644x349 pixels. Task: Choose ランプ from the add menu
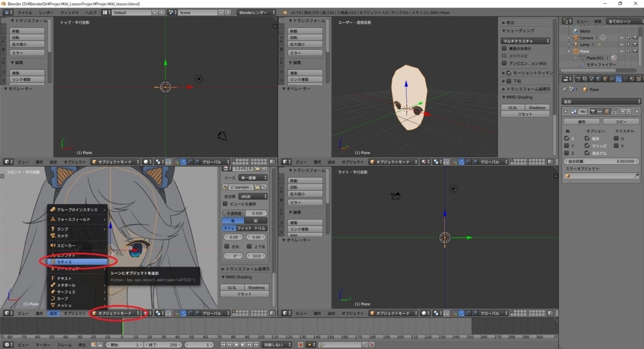tap(77, 229)
